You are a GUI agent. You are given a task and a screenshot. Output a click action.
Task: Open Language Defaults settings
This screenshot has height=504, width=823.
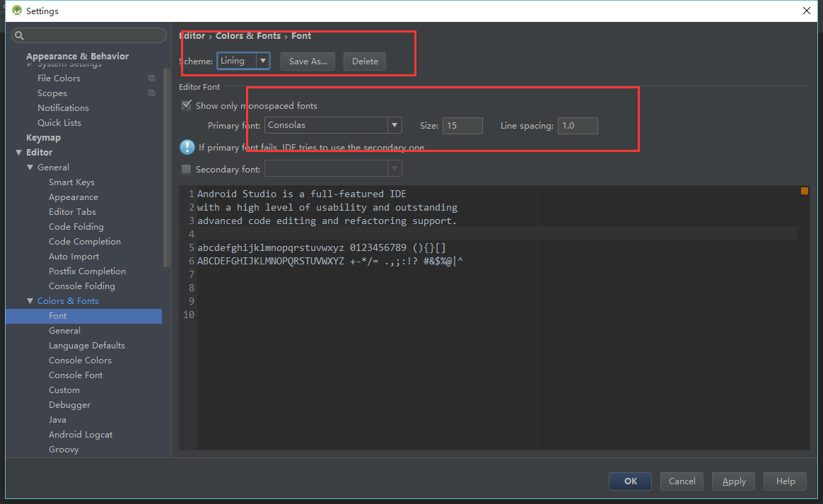coord(86,346)
